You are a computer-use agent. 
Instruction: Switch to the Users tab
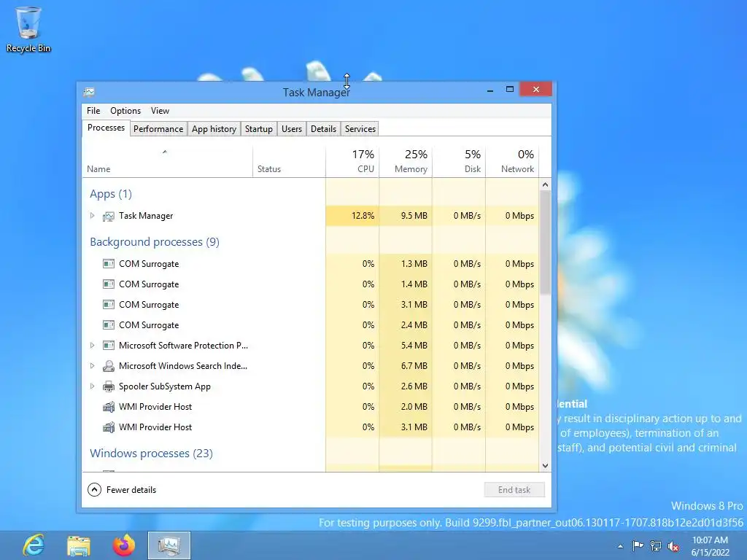point(292,129)
